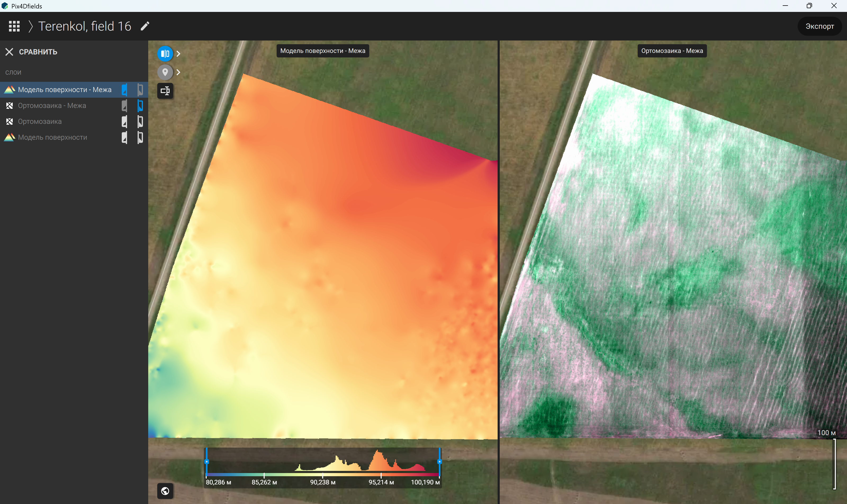The width and height of the screenshot is (847, 504).
Task: Open the globe basemap icon
Action: pyautogui.click(x=165, y=491)
